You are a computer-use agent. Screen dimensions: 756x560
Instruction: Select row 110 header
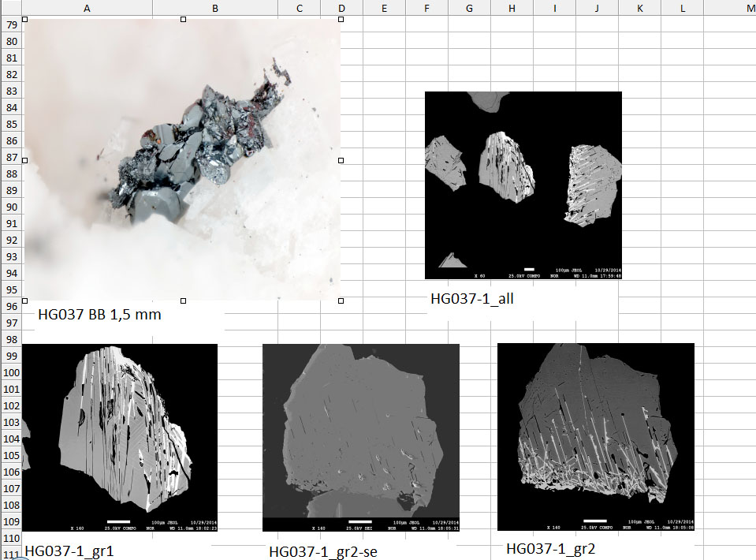pos(12,538)
